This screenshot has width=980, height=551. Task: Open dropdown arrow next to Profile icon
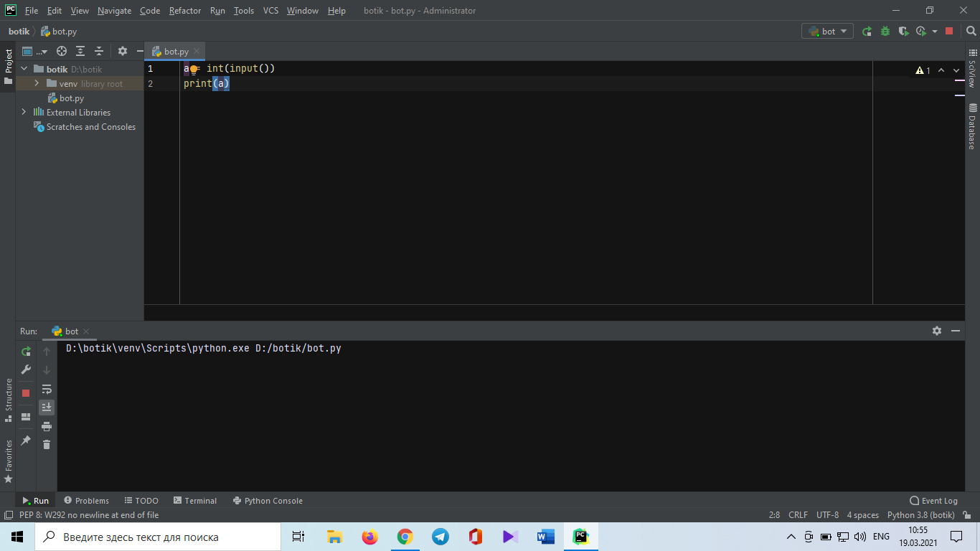pyautogui.click(x=935, y=32)
